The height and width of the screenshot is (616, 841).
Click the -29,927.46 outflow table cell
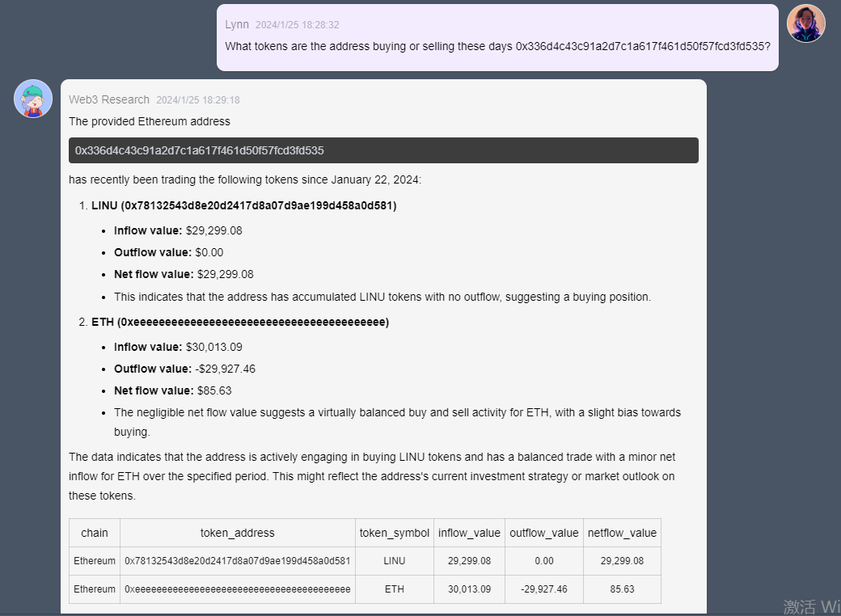544,589
